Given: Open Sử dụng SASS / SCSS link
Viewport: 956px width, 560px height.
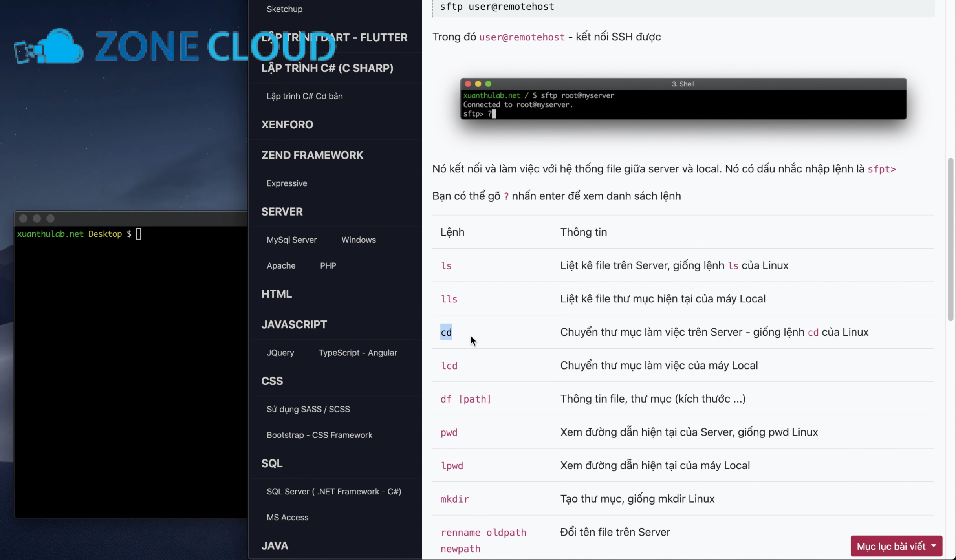Looking at the screenshot, I should 308,409.
